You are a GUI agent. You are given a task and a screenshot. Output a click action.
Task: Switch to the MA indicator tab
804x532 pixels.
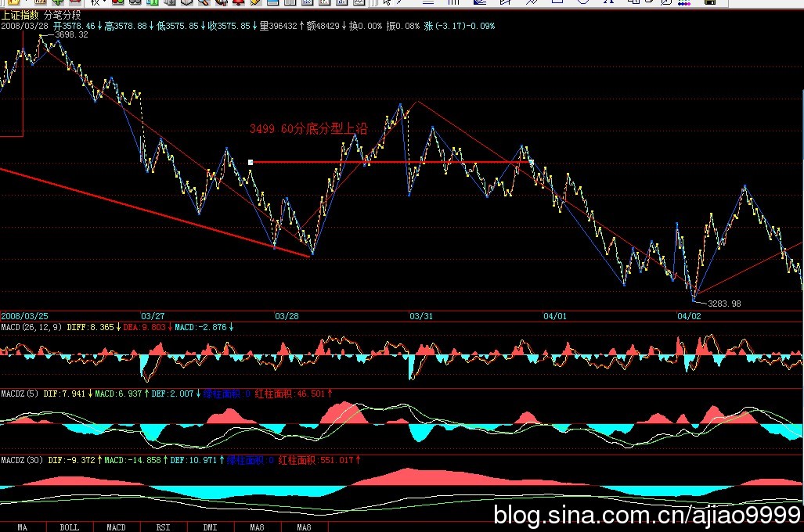point(23,527)
